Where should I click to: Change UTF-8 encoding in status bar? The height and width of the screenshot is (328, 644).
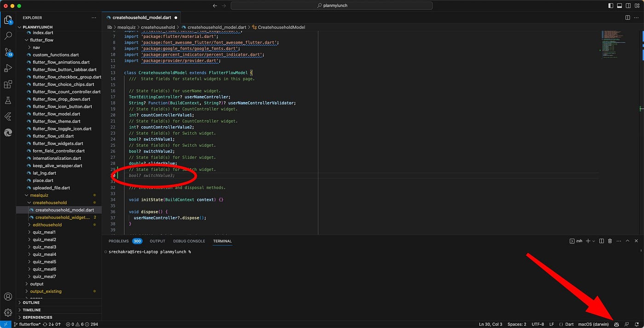538,324
